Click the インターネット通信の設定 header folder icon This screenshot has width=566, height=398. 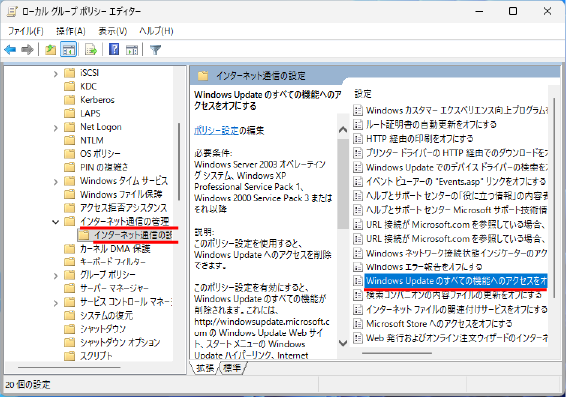[x=203, y=76]
